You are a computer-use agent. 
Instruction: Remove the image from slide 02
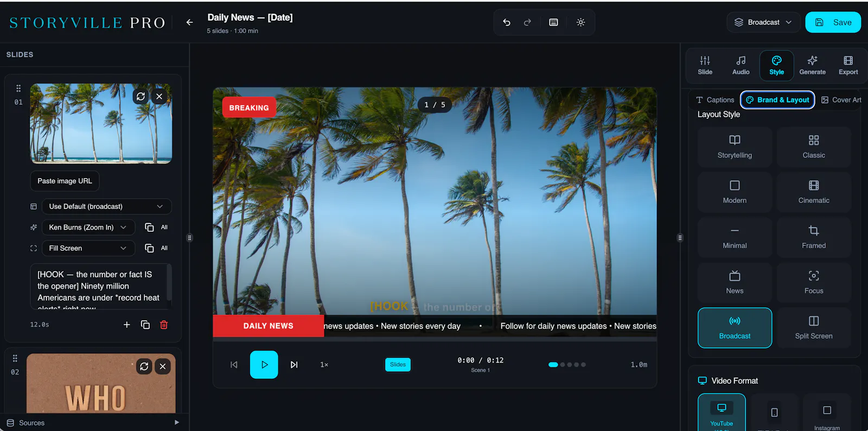(162, 366)
